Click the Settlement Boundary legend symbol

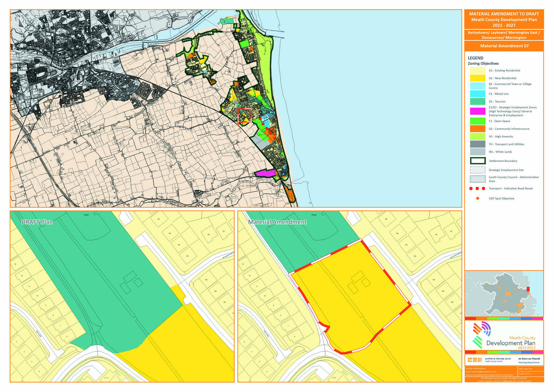click(478, 161)
